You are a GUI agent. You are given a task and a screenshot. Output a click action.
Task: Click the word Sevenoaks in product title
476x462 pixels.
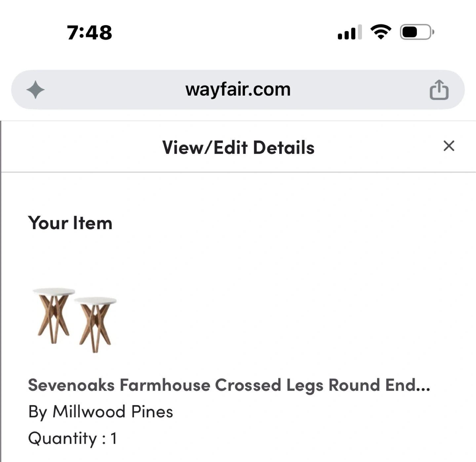click(71, 385)
